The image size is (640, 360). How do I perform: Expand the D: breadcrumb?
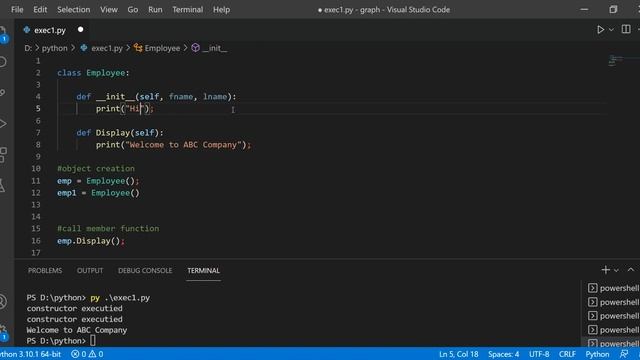(28, 48)
